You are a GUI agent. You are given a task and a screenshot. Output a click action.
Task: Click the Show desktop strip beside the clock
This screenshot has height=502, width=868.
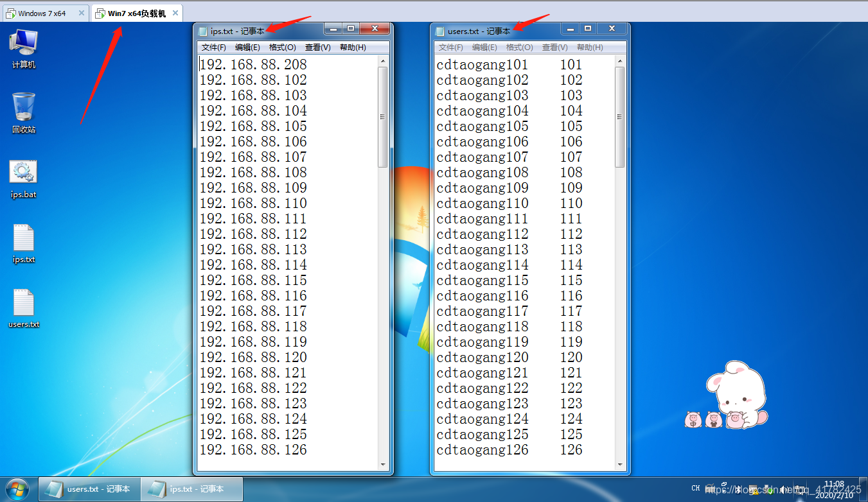click(863, 489)
